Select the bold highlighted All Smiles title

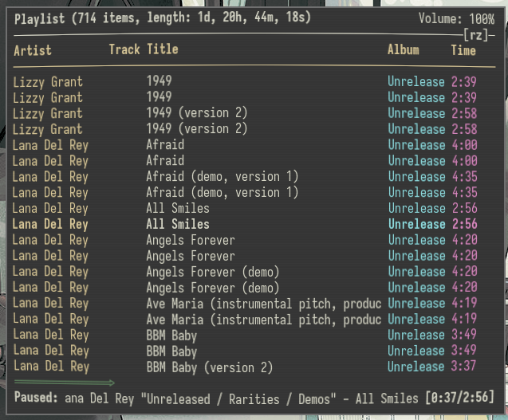click(x=178, y=224)
